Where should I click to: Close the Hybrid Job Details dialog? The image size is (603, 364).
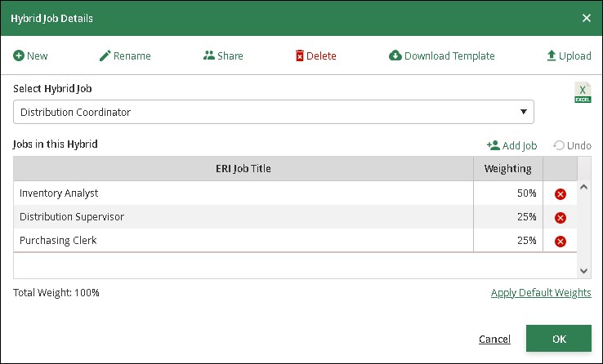pyautogui.click(x=586, y=18)
